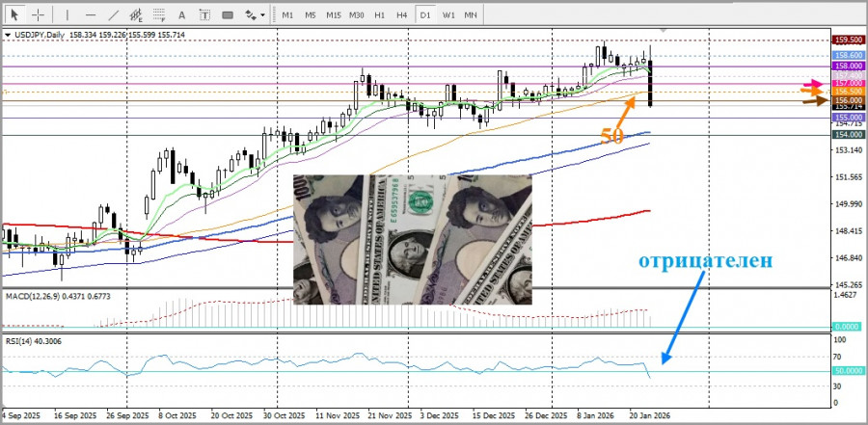Switch to the M15 timeframe tab
Screen dimensions: 868x425
pos(333,14)
